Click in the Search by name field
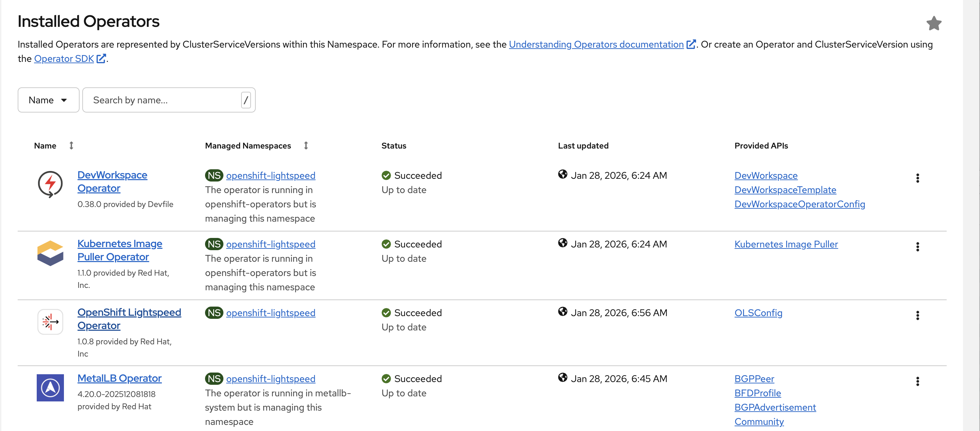 (x=160, y=100)
